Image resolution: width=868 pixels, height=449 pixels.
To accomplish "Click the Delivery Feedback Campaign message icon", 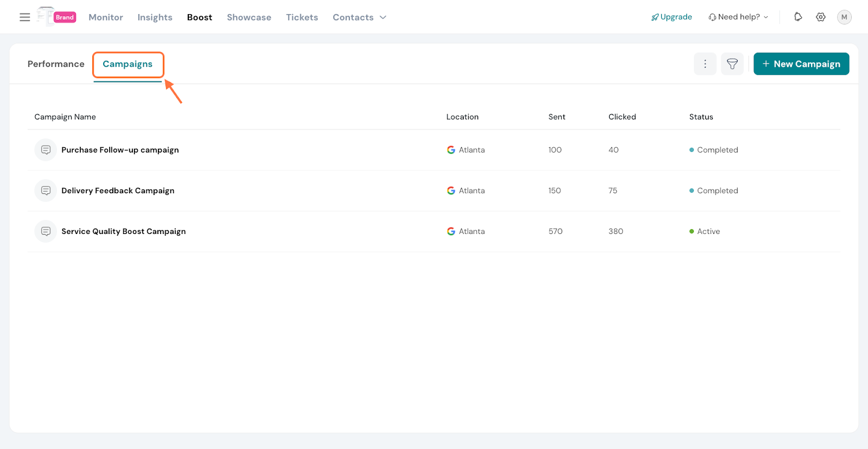I will (x=46, y=191).
